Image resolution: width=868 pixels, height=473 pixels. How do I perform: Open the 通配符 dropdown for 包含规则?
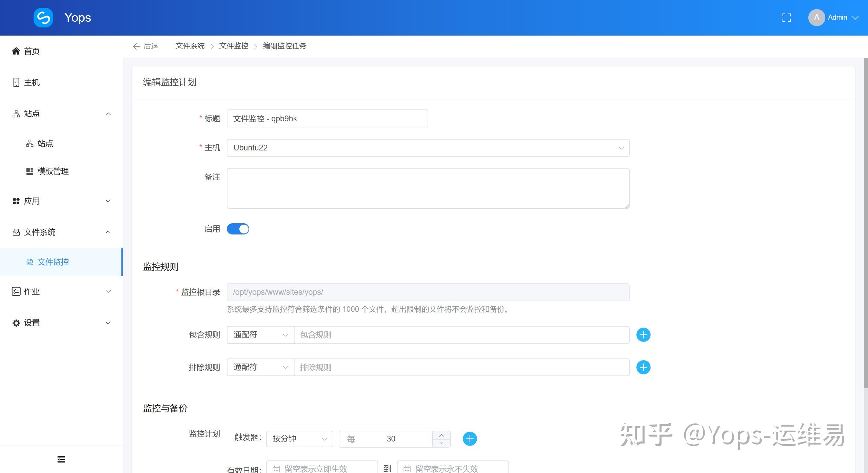tap(260, 335)
